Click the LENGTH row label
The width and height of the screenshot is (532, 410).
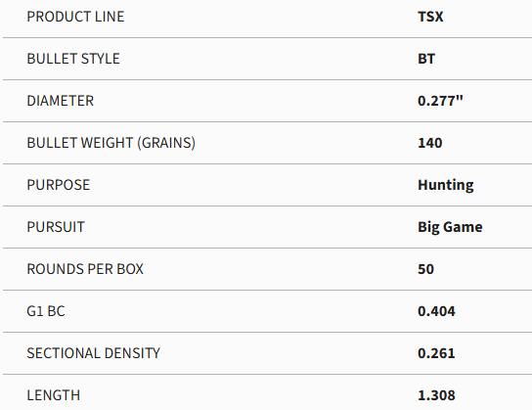(x=53, y=395)
